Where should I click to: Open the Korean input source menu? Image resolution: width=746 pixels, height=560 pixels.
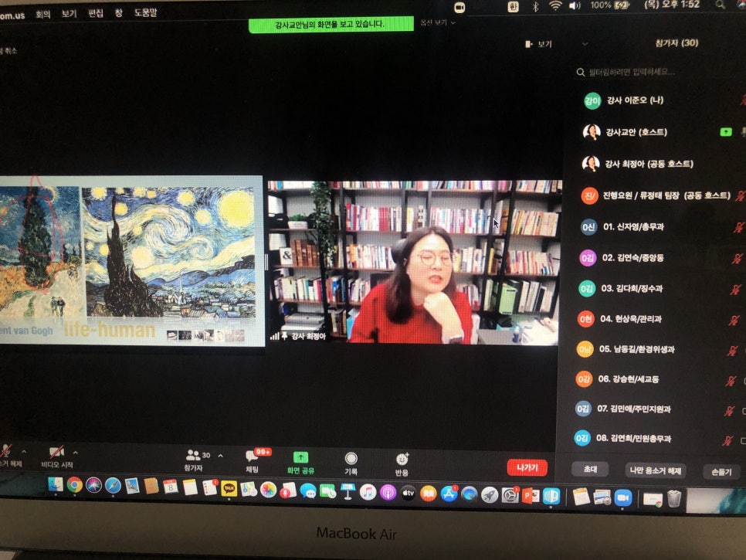point(513,7)
